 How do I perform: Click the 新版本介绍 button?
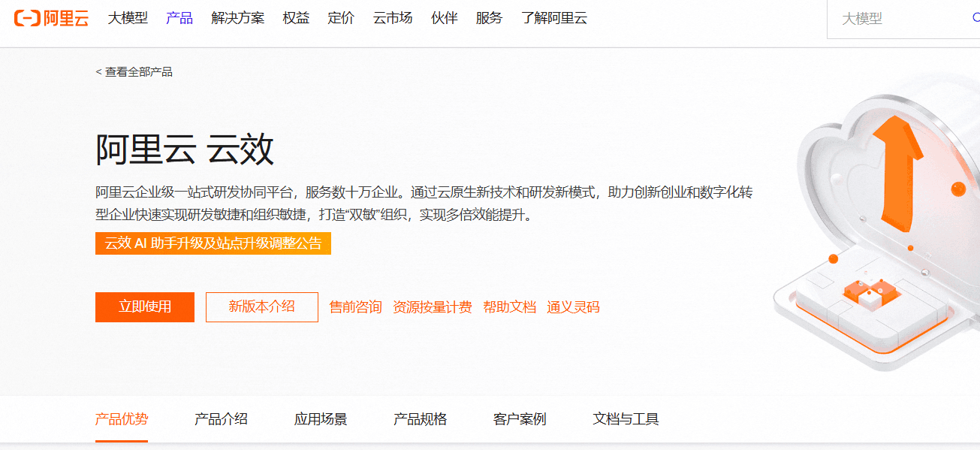(262, 307)
